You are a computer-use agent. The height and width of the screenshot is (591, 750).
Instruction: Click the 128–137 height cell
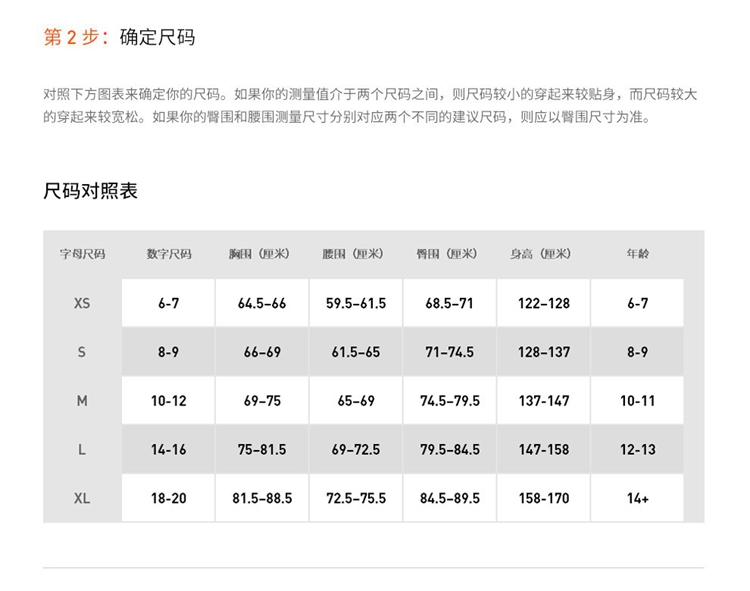[543, 352]
